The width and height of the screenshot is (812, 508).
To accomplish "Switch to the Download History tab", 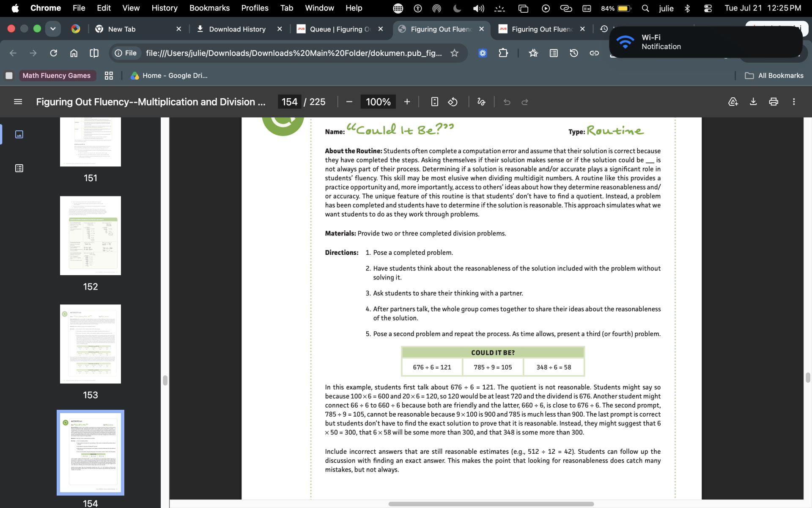I will pyautogui.click(x=237, y=29).
